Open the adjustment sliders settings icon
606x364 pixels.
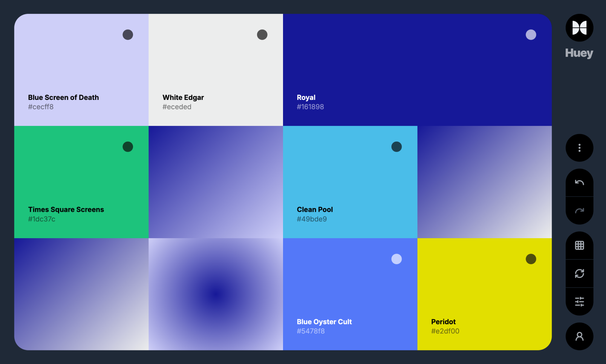[x=579, y=301]
